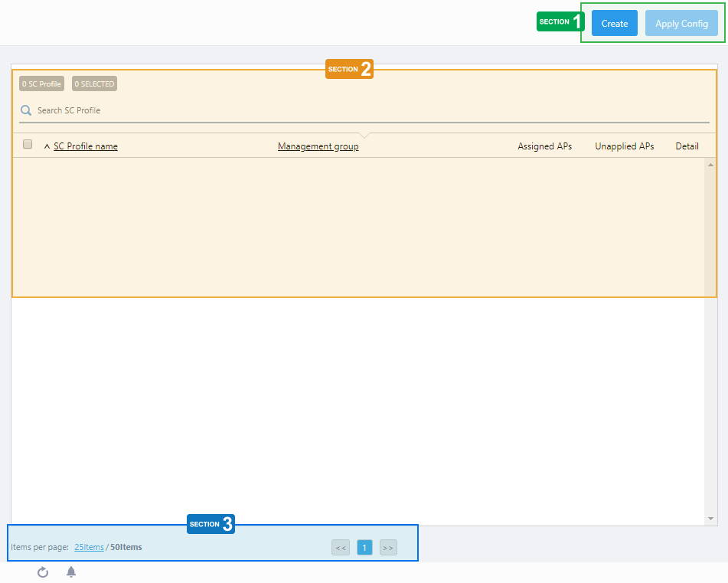
Task: Click the Detail column header
Action: click(687, 146)
